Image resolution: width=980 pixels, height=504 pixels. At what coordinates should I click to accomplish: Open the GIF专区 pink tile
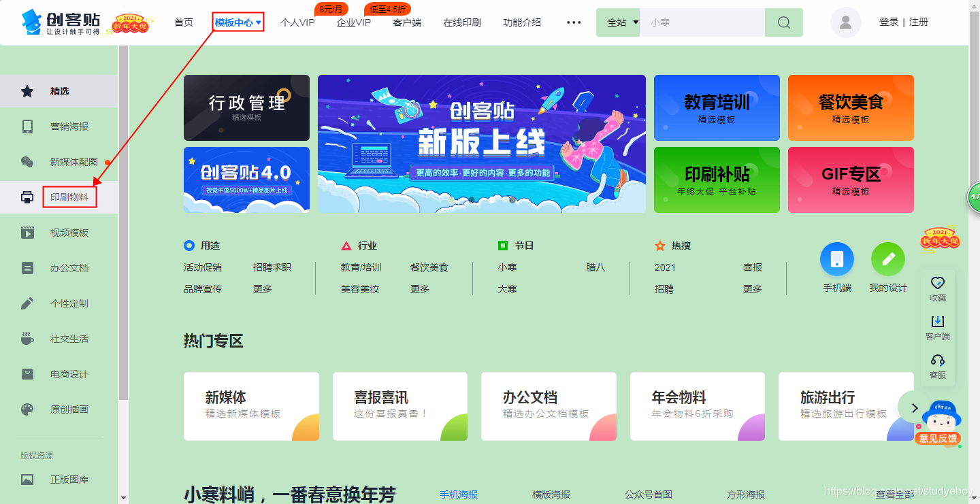click(x=851, y=180)
